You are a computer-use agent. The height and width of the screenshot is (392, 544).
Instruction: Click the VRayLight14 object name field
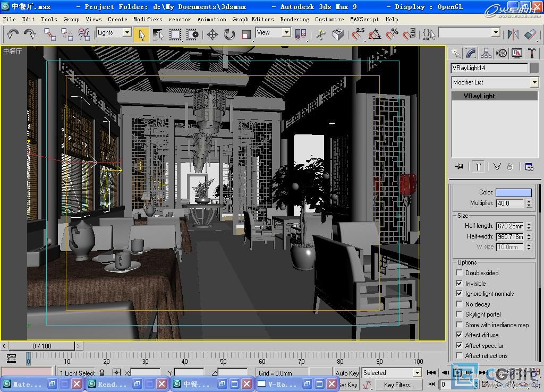click(x=489, y=68)
